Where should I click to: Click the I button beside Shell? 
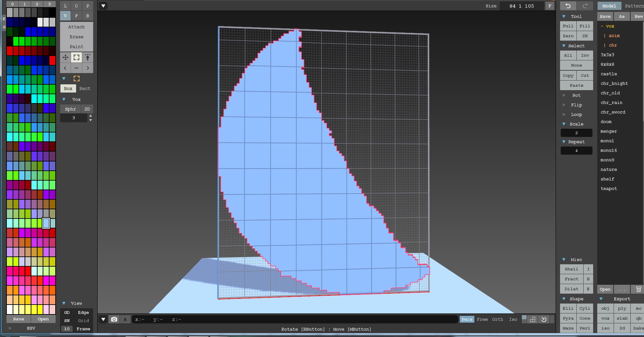(588, 269)
